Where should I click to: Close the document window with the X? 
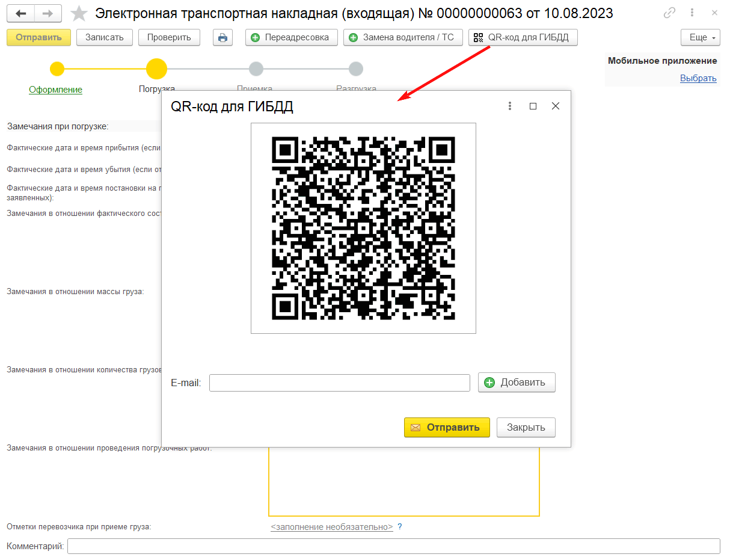[x=714, y=13]
